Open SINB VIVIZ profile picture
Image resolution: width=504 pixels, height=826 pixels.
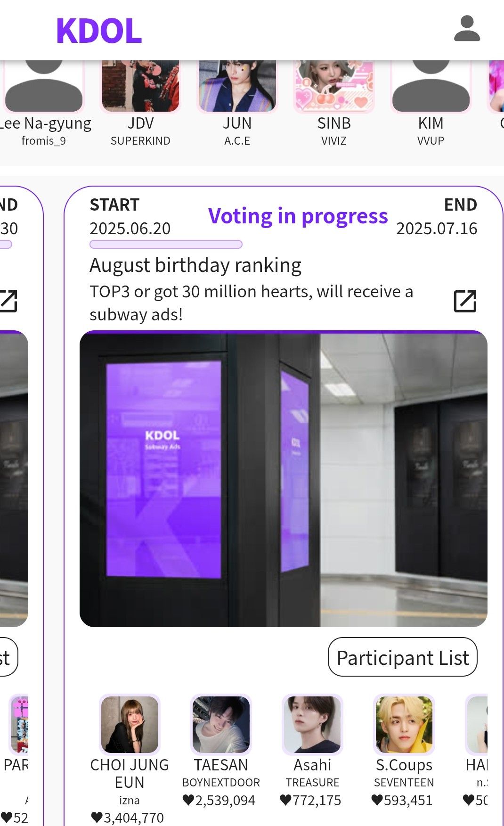coord(334,86)
